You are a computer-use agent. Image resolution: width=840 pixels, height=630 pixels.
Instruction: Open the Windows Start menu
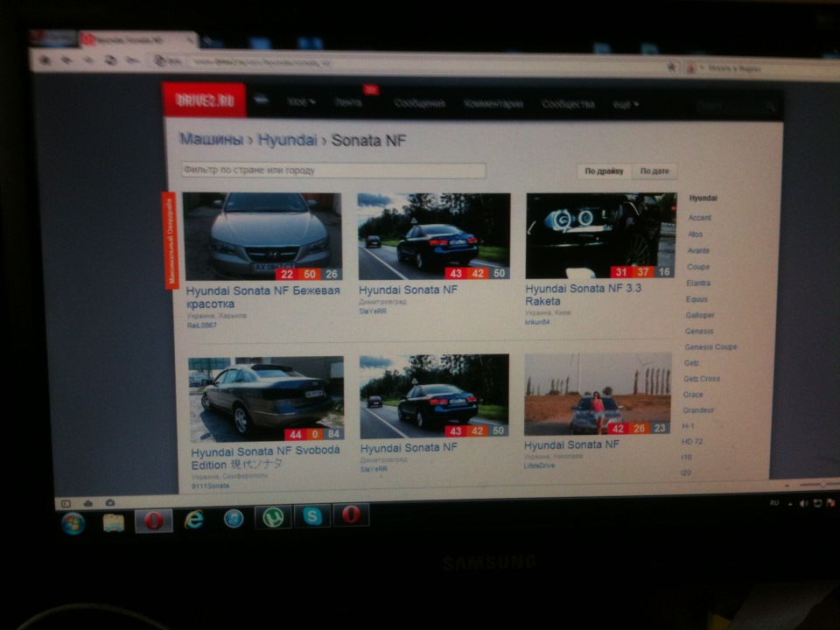pos(73,523)
